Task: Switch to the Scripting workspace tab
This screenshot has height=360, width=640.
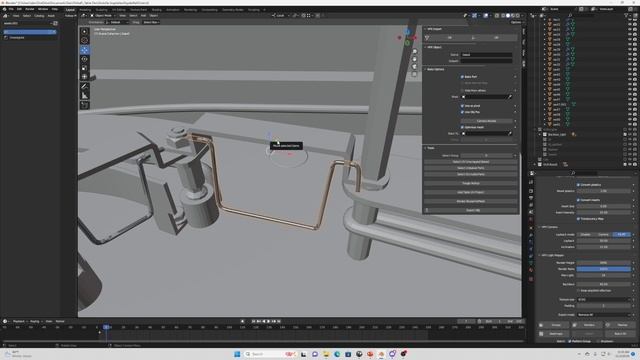Action: coord(253,9)
